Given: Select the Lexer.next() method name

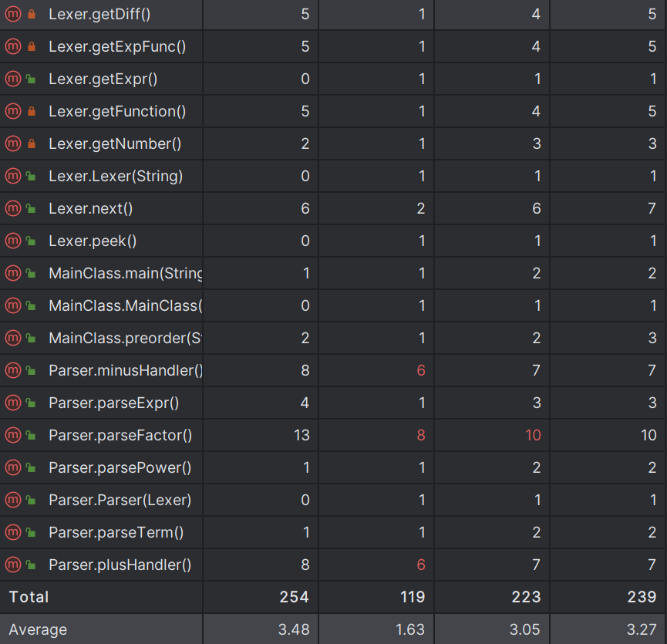Looking at the screenshot, I should point(91,208).
